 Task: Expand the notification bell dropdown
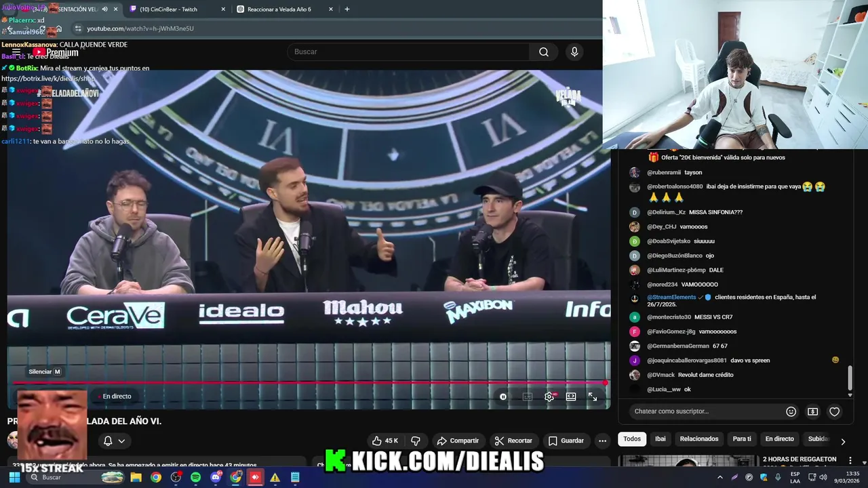pos(114,441)
